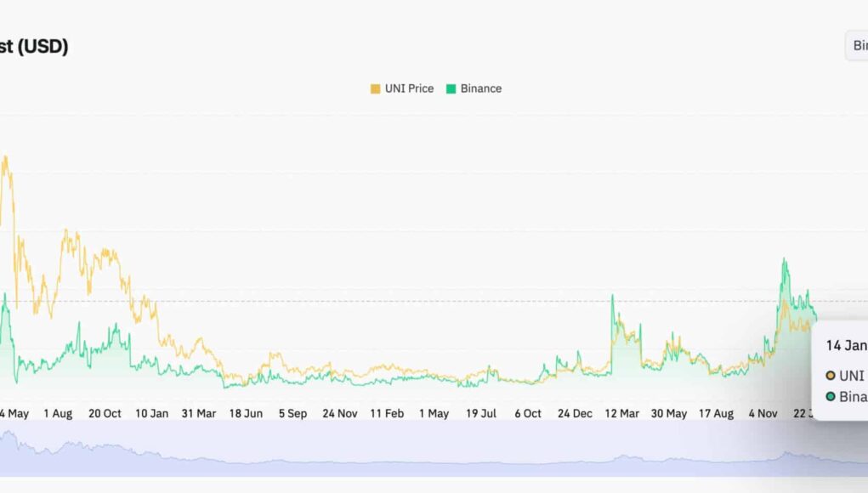Click the yellow UNI Price legend swatch
868x493 pixels.
376,88
